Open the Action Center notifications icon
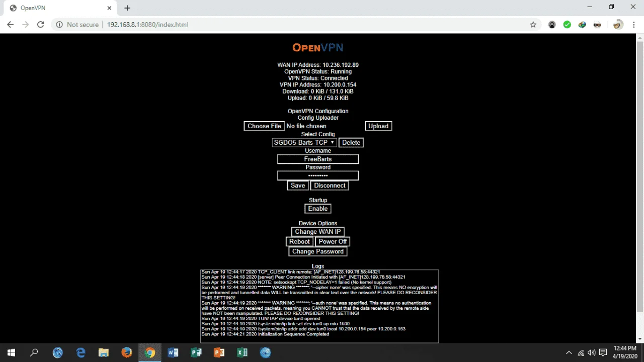Image resolution: width=644 pixels, height=362 pixels. (x=603, y=353)
